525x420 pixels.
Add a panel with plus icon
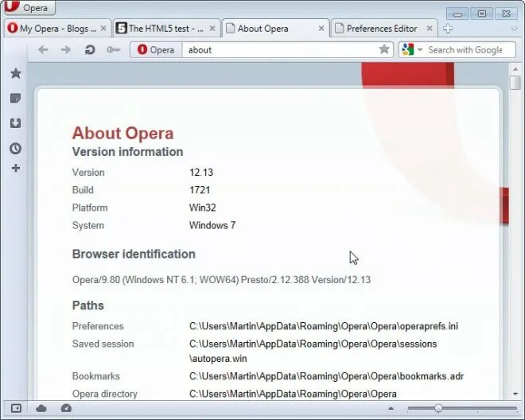(x=16, y=168)
